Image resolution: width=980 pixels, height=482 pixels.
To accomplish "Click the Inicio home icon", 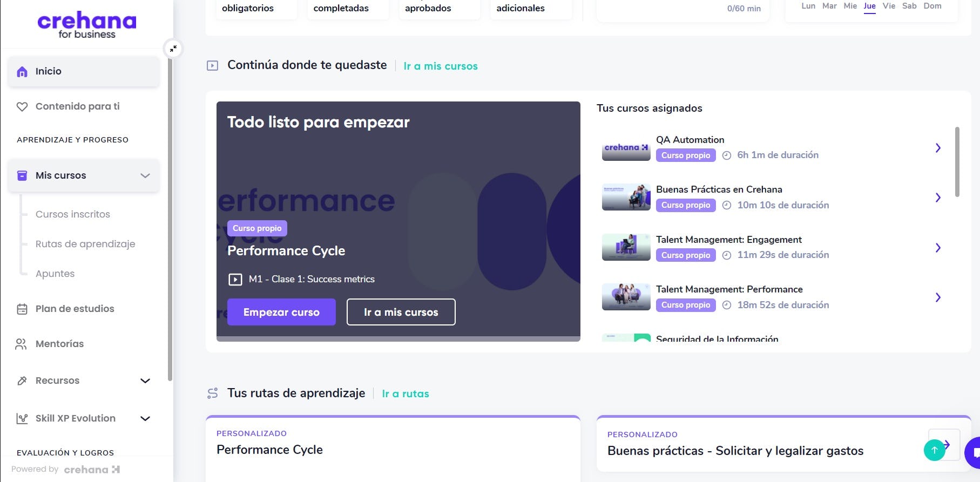I will [22, 72].
